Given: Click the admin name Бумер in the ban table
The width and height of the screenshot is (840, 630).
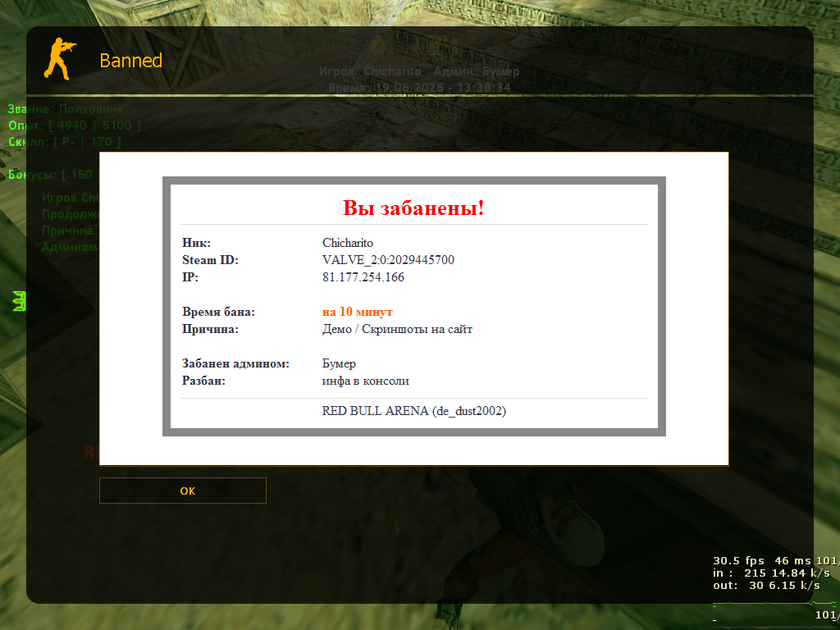Looking at the screenshot, I should coord(339,363).
